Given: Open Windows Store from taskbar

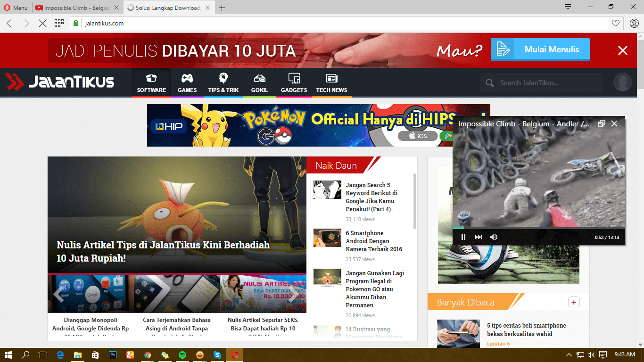Looking at the screenshot, I should pos(95,354).
